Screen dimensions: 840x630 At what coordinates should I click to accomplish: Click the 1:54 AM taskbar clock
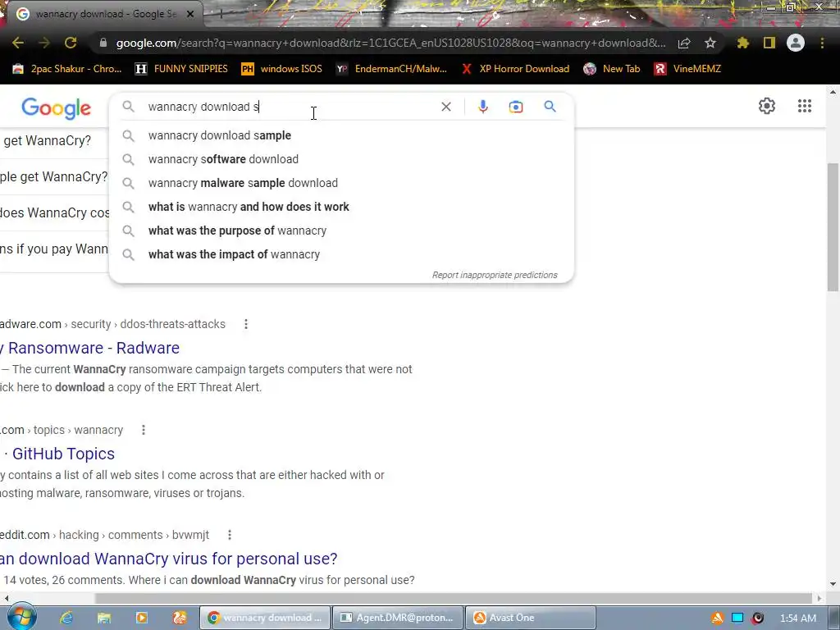798,619
